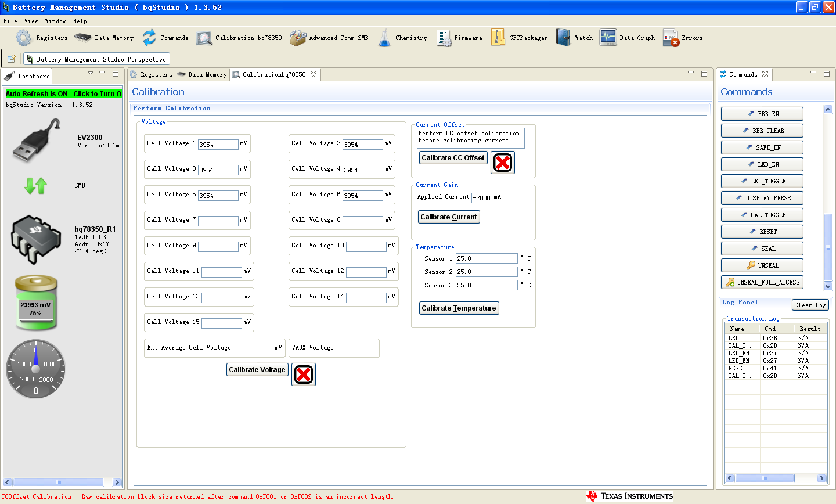Image resolution: width=836 pixels, height=504 pixels.
Task: Click the Sensor 1 temperature field
Action: click(x=487, y=258)
